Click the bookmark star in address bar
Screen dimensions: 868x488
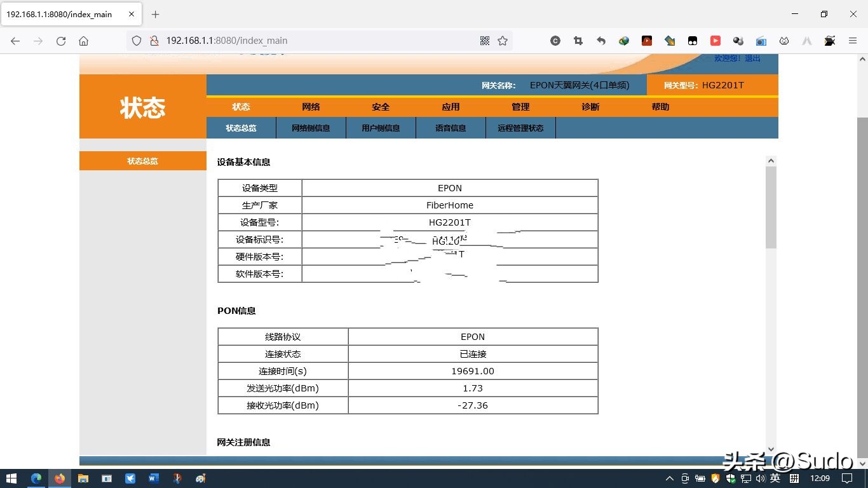[x=503, y=41]
